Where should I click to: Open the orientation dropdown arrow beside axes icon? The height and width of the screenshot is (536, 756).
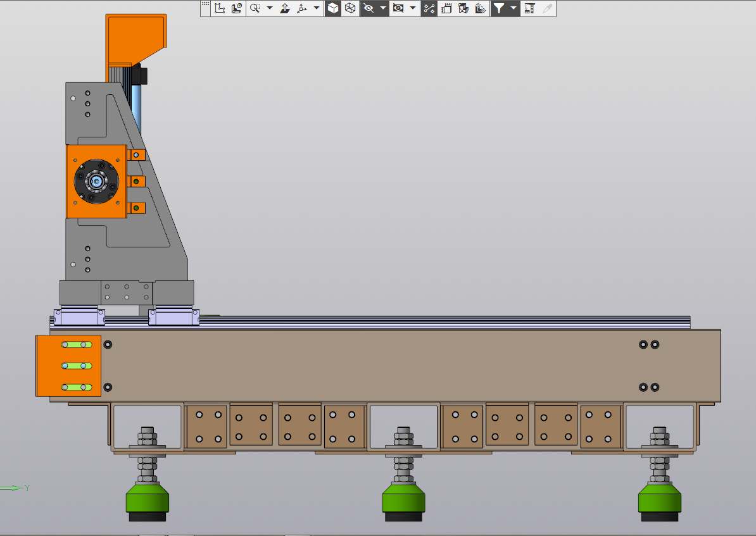click(x=317, y=8)
